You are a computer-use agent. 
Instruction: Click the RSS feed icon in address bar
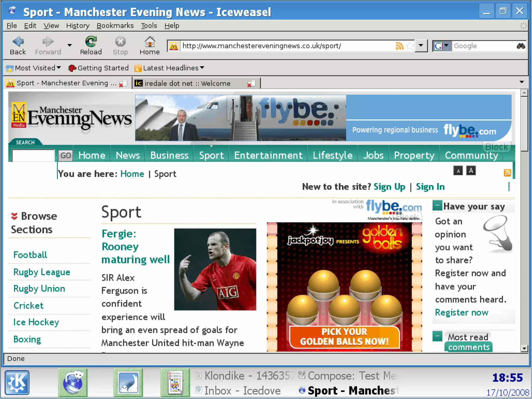[x=399, y=46]
